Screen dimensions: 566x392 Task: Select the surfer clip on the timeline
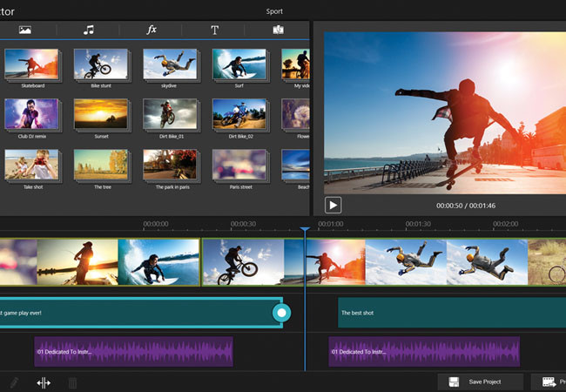(x=158, y=262)
